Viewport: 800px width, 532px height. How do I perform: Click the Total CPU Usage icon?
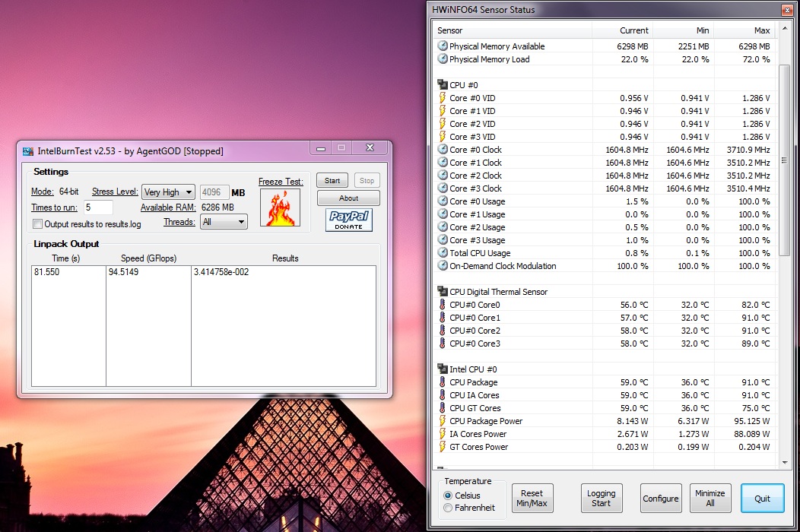coord(443,252)
